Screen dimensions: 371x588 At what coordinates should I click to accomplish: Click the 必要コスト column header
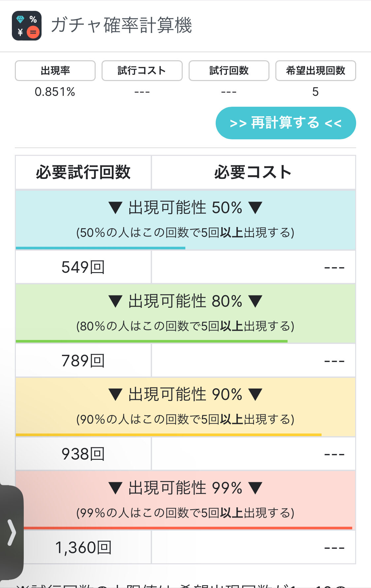pos(253,172)
